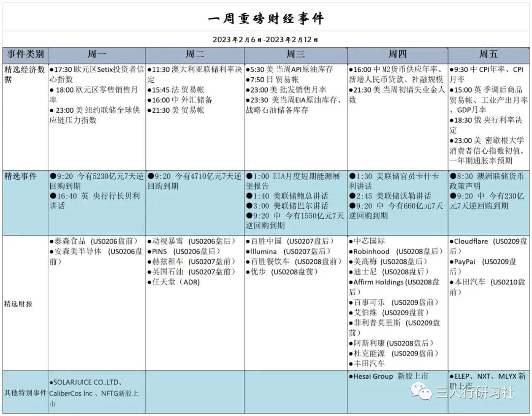Select 任天堂 (ADR) entry
This screenshot has width=532, height=416.
(174, 282)
